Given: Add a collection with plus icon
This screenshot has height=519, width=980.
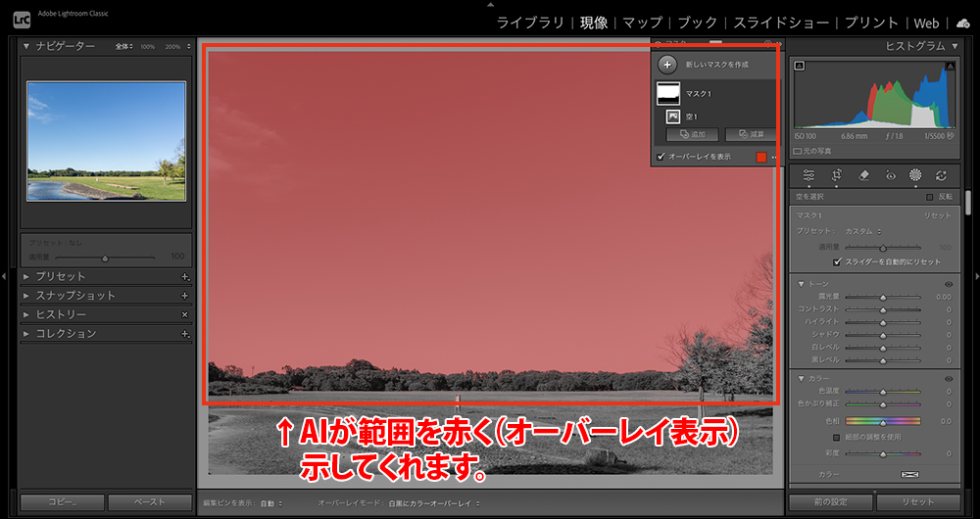Looking at the screenshot, I should [185, 334].
